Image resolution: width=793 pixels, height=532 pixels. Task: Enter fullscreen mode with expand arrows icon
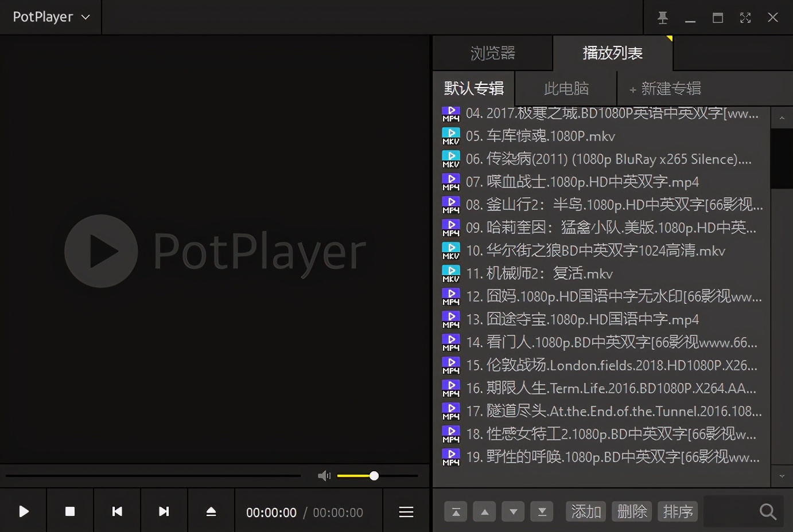[x=745, y=17]
